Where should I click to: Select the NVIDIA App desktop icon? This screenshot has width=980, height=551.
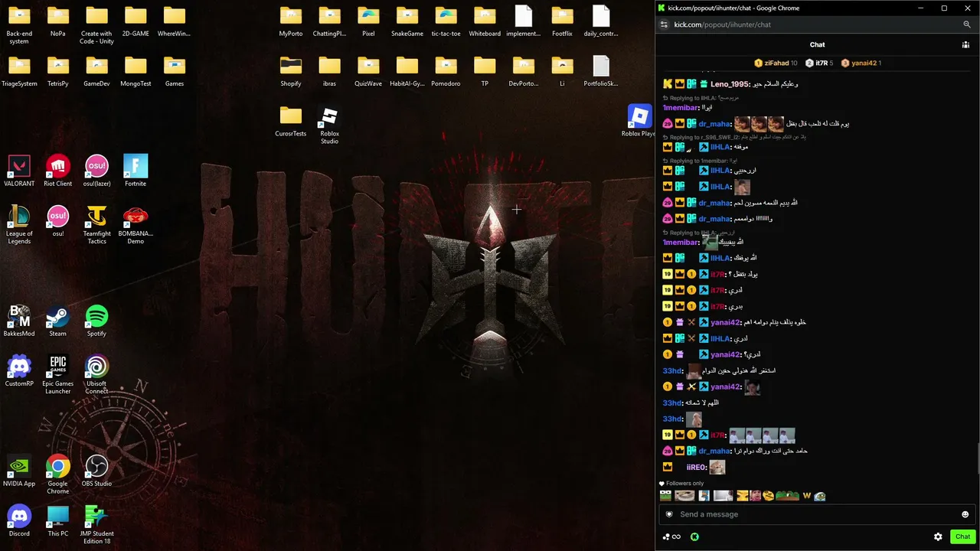pyautogui.click(x=19, y=471)
